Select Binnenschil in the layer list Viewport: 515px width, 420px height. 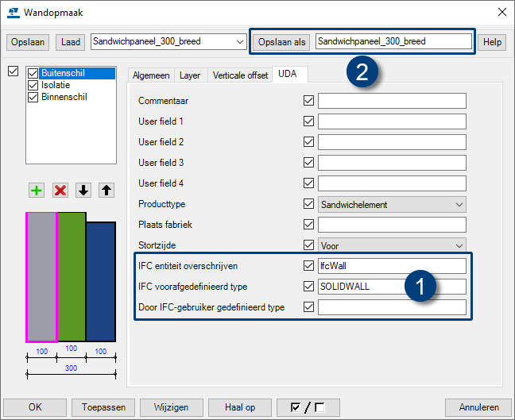click(64, 98)
